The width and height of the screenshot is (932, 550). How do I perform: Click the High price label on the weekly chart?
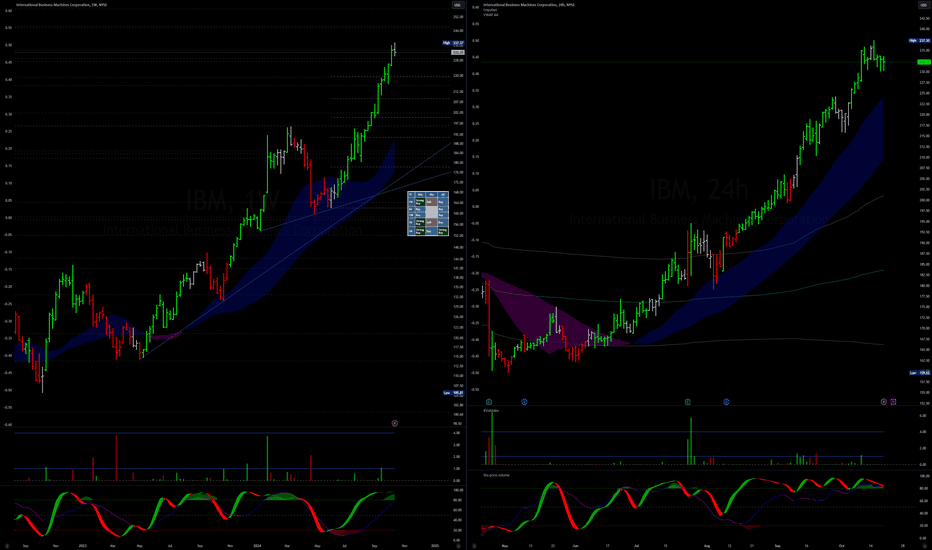pos(454,43)
